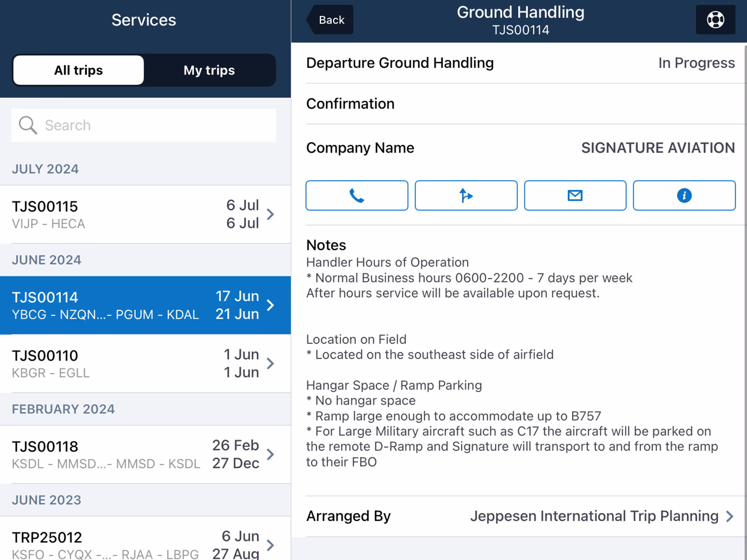Screen dimensions: 747x560
Task: Tap the 17 Jun date of TJS00114
Action: (x=237, y=296)
